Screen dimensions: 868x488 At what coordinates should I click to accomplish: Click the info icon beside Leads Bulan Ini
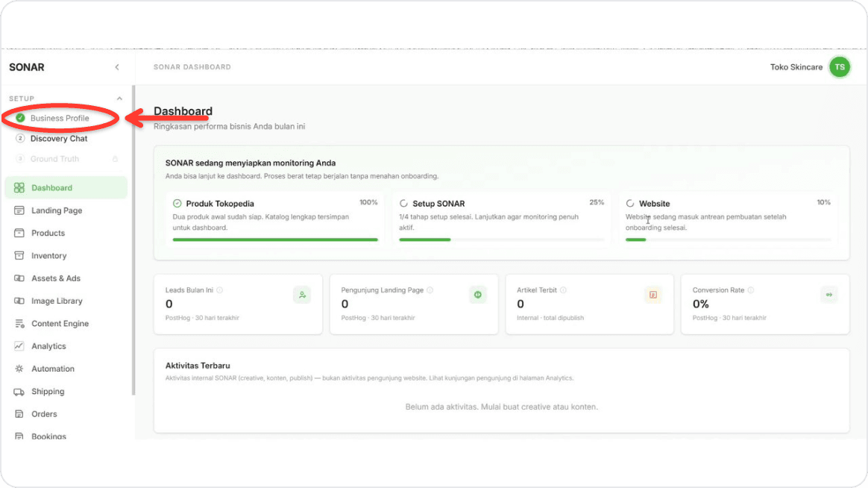pyautogui.click(x=220, y=290)
